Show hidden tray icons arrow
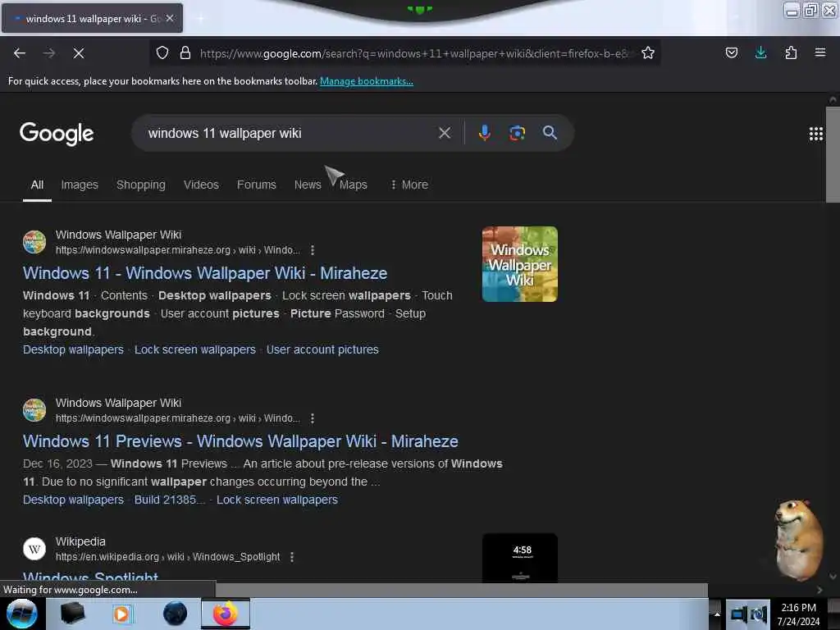Image resolution: width=840 pixels, height=630 pixels. coord(716,614)
